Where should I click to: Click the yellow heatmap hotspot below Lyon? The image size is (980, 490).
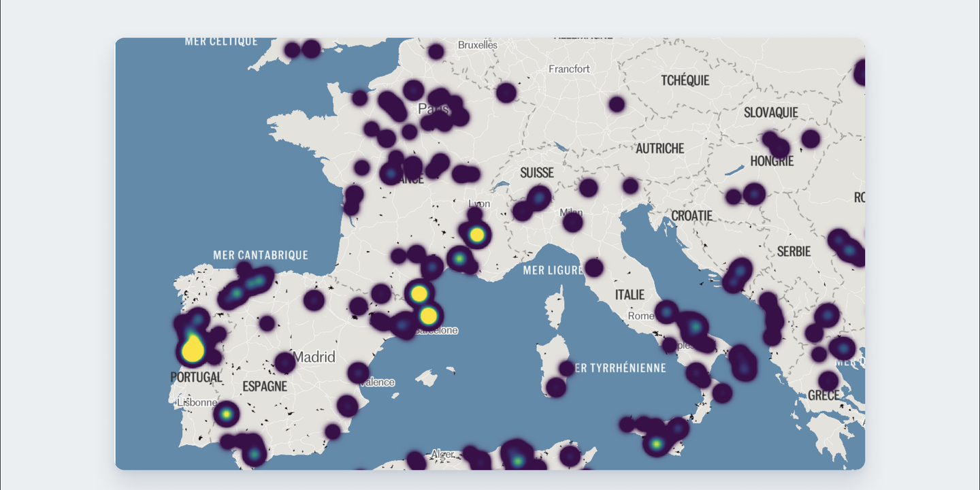(477, 235)
